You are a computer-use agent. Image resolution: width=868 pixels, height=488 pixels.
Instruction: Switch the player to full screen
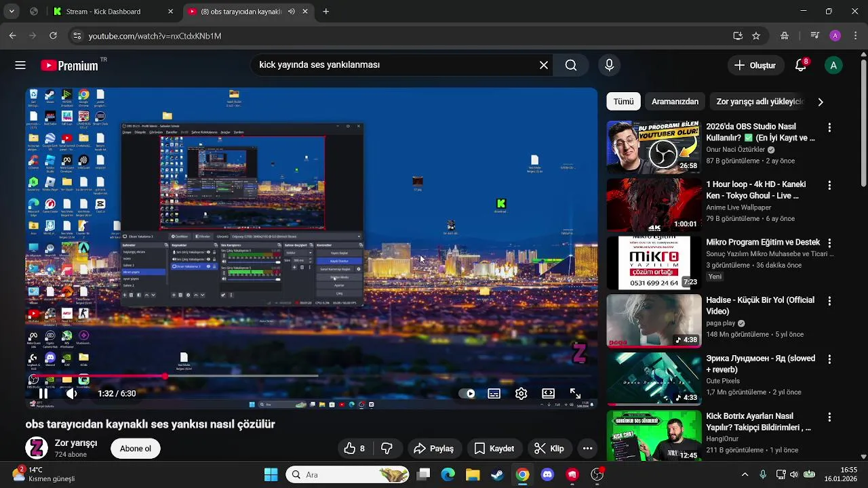click(575, 393)
